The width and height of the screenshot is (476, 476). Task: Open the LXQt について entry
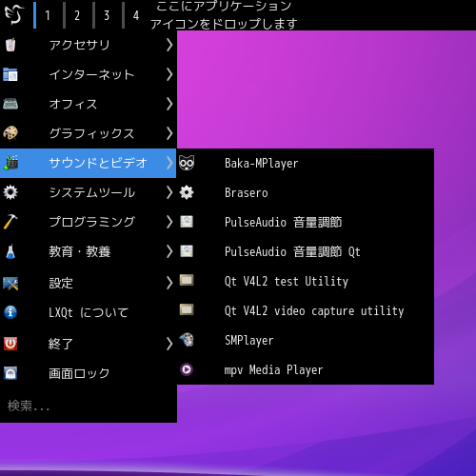pyautogui.click(x=89, y=312)
